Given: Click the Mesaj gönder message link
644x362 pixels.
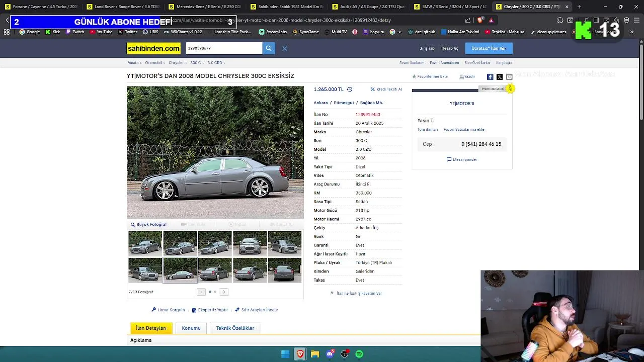Looking at the screenshot, I should click(462, 159).
